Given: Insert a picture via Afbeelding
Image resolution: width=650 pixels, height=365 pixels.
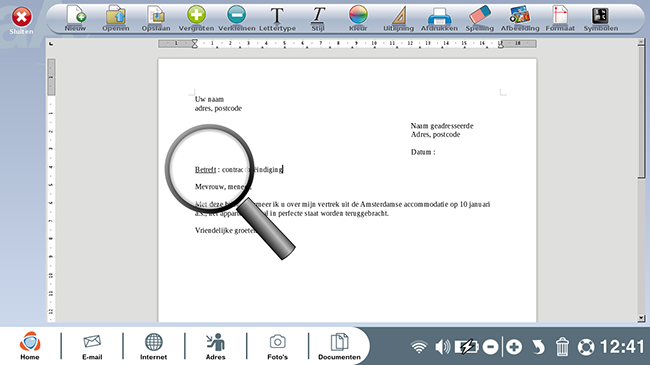Looking at the screenshot, I should 520,19.
